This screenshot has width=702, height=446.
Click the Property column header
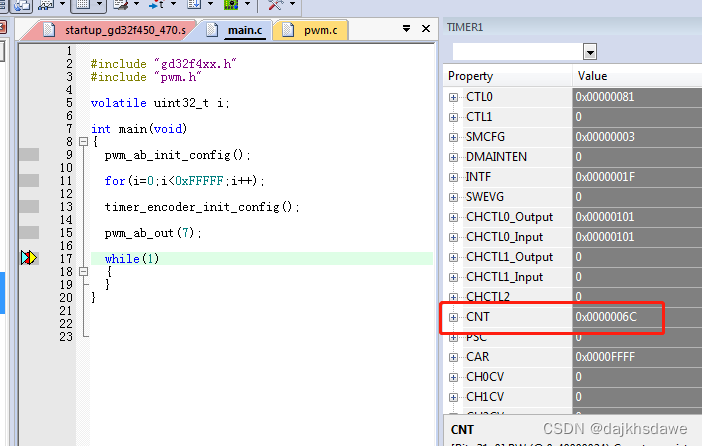click(x=508, y=76)
